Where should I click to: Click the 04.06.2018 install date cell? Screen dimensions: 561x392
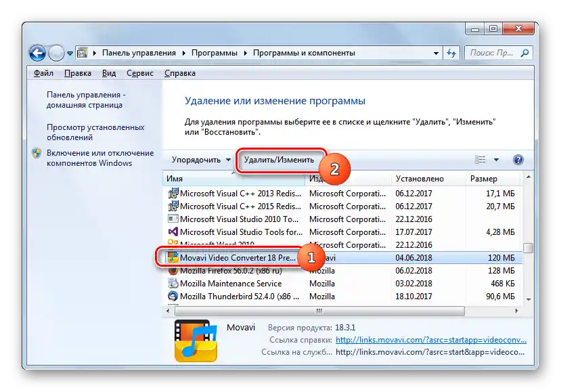coord(413,258)
